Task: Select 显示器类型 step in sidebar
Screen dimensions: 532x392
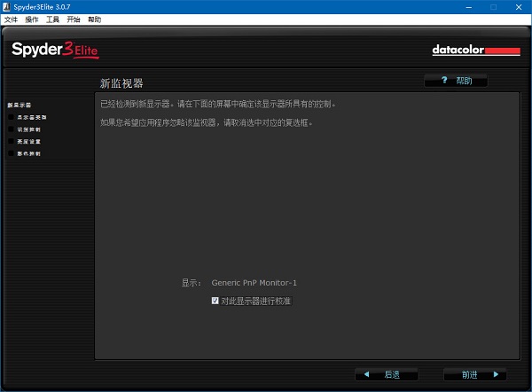Action: (32, 117)
